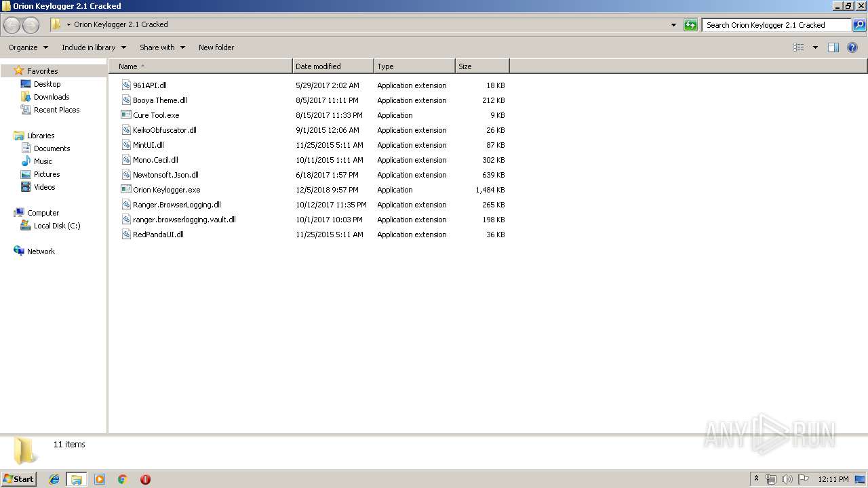Sort by the Name column header
The width and height of the screenshot is (868, 488).
(201, 66)
